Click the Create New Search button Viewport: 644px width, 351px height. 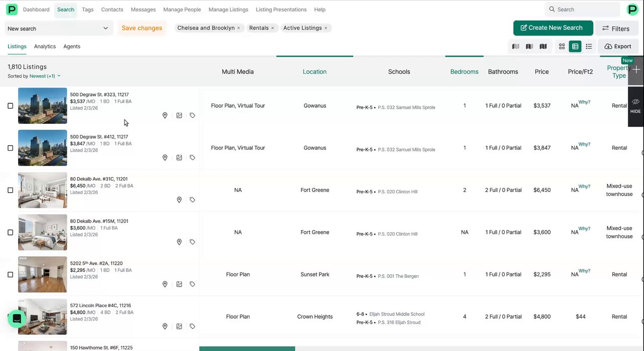552,28
